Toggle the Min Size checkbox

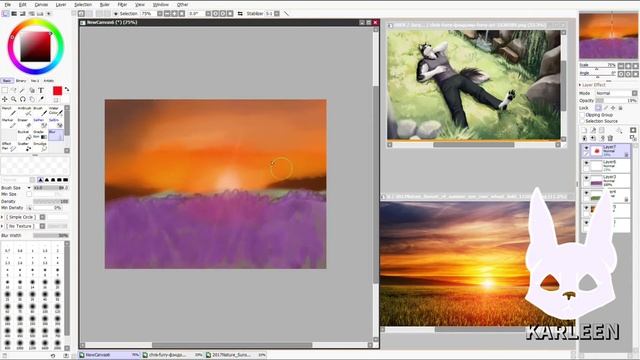click(x=29, y=194)
